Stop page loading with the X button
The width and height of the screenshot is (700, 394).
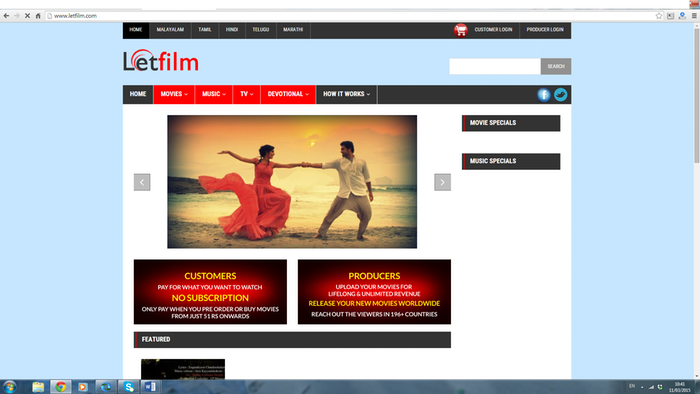tap(27, 16)
